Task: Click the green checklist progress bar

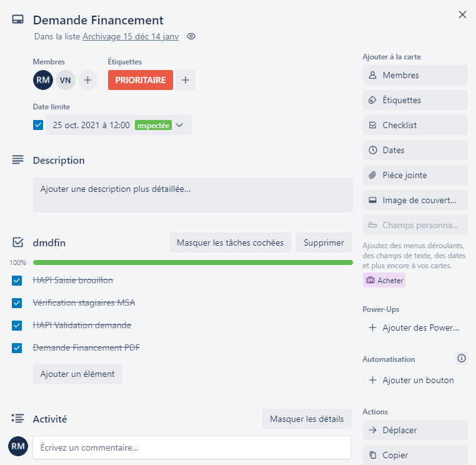Action: [193, 262]
